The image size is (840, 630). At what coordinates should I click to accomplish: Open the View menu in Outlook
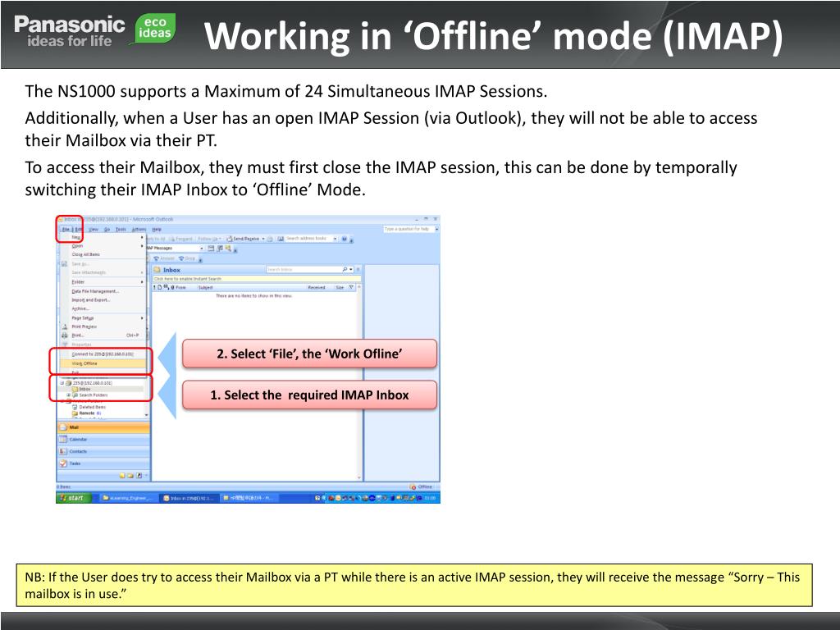coord(94,230)
